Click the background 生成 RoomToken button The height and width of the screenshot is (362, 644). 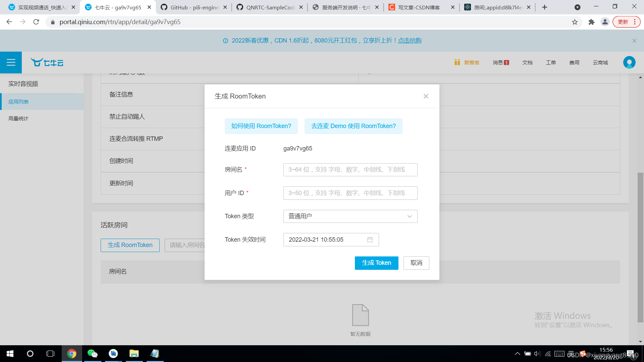click(x=130, y=245)
